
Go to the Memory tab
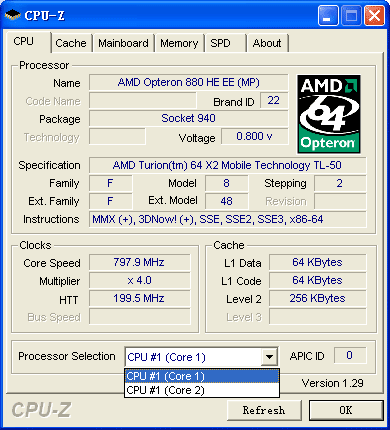179,43
